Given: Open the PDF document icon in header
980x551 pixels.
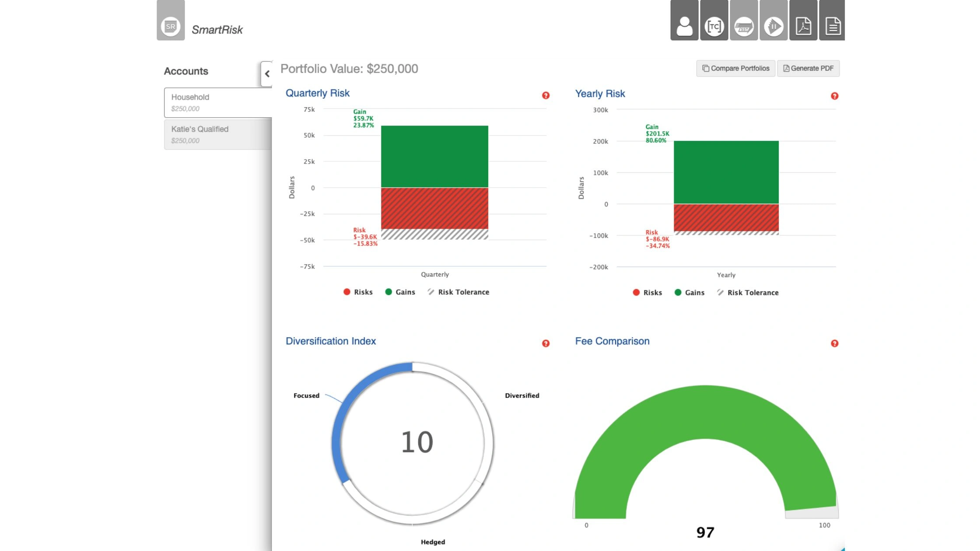Looking at the screenshot, I should coord(803,26).
